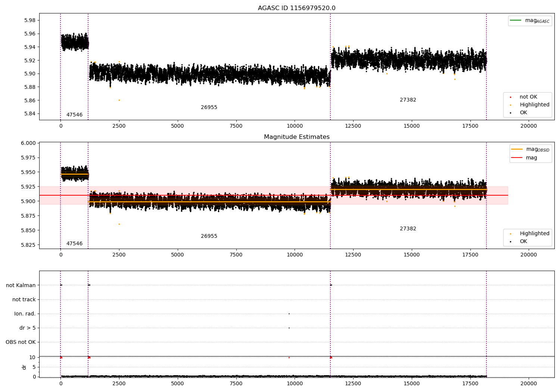Click the 'Magnitude Estimates' plot title
Image resolution: width=560 pixels, height=392 pixels.
(296, 137)
